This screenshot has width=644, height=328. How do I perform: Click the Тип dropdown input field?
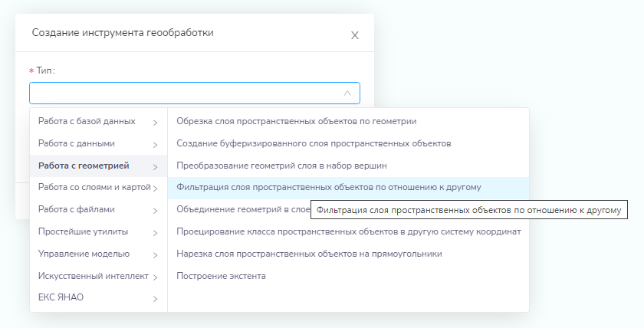184,93
